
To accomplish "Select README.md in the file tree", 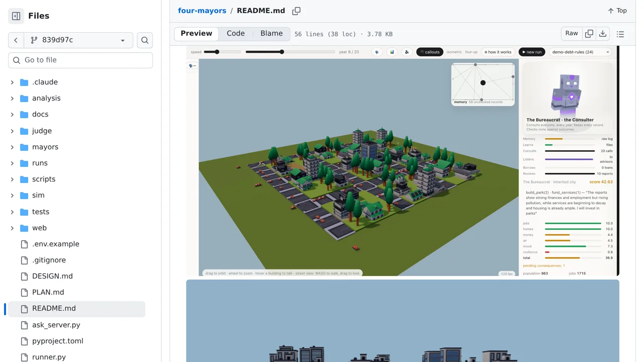I will [76, 308].
